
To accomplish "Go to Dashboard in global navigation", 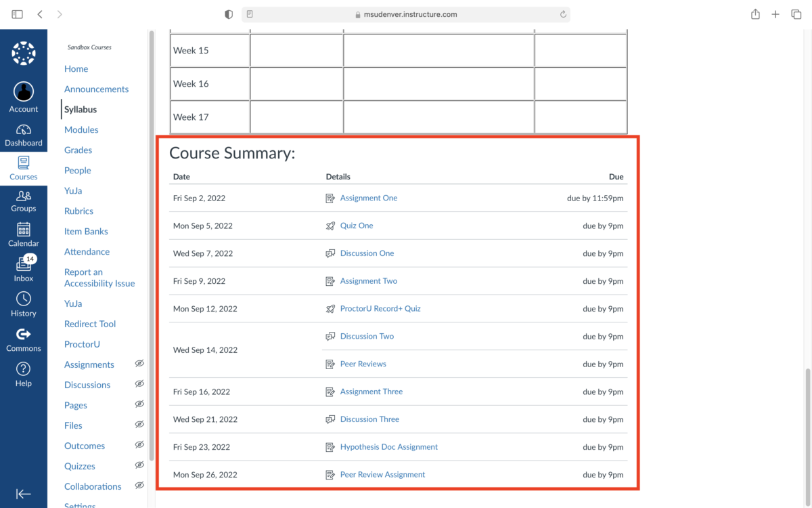I will tap(24, 135).
